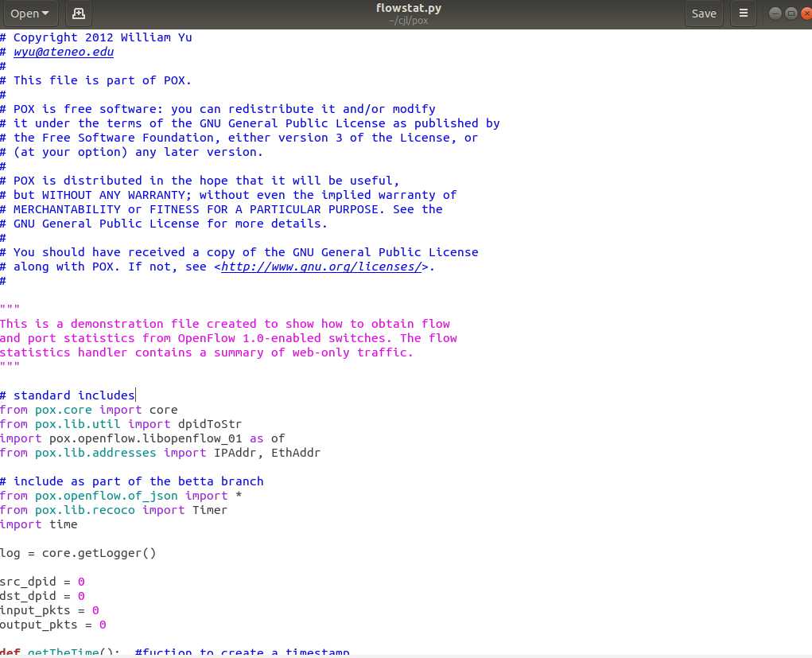The height and width of the screenshot is (658, 812).
Task: Click the 'import time' line
Action: pos(39,524)
